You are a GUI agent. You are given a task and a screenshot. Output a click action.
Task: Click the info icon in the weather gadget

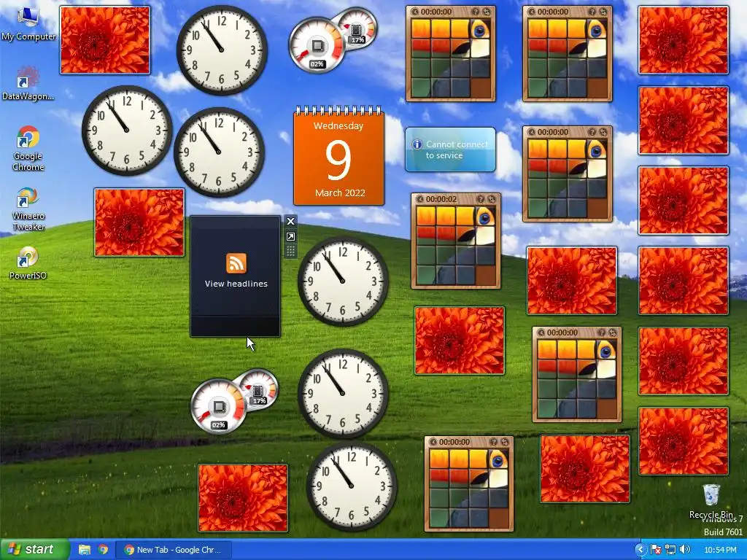(417, 144)
